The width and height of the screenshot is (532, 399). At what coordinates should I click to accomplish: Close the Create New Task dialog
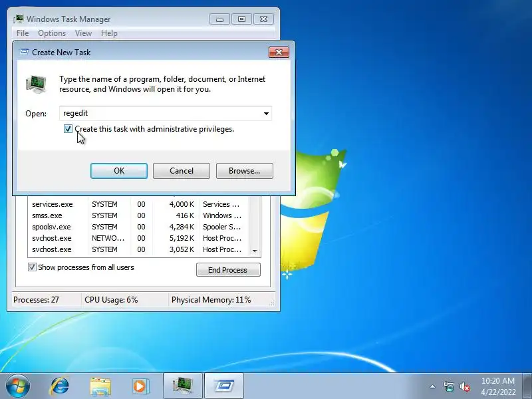point(279,53)
